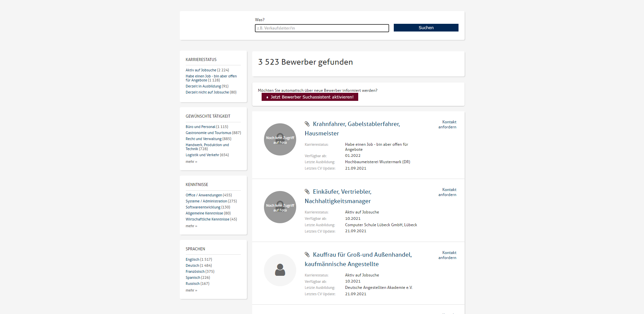
Task: Click paperclip icon beside Einkäufer listing
Action: [307, 192]
